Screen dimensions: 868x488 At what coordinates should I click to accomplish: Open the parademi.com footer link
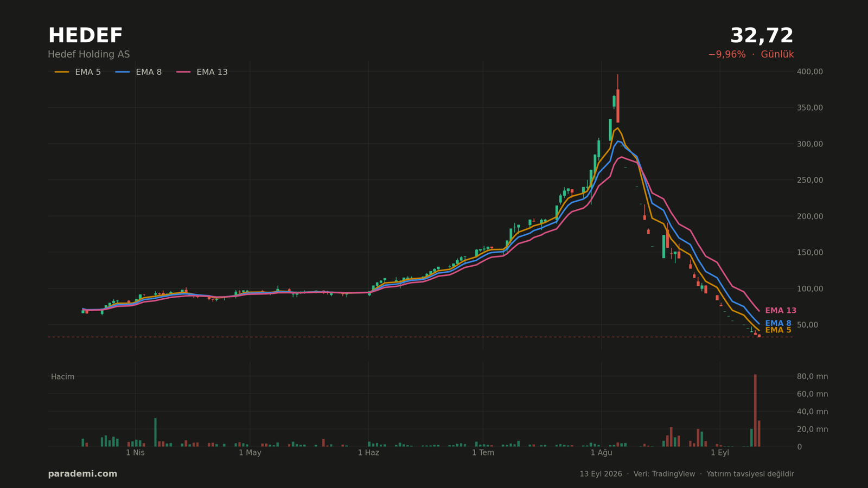(x=82, y=474)
